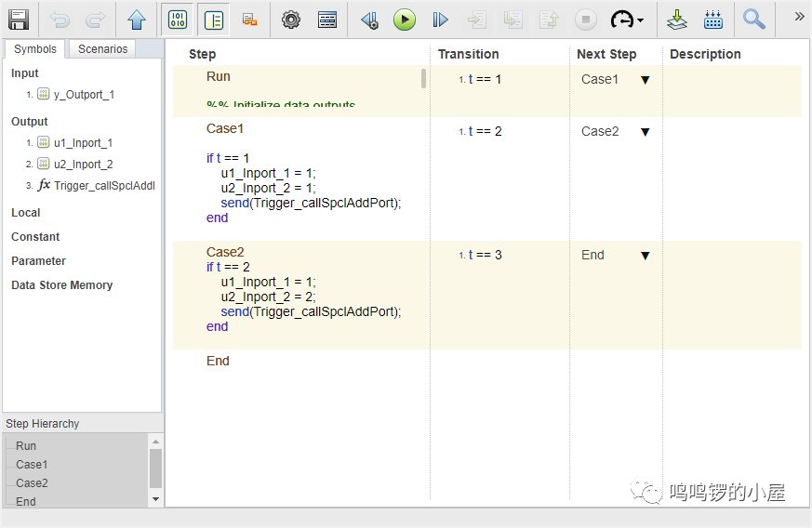Click Step Hierarchy scrollbar down arrow
This screenshot has width=812, height=528.
(x=155, y=499)
